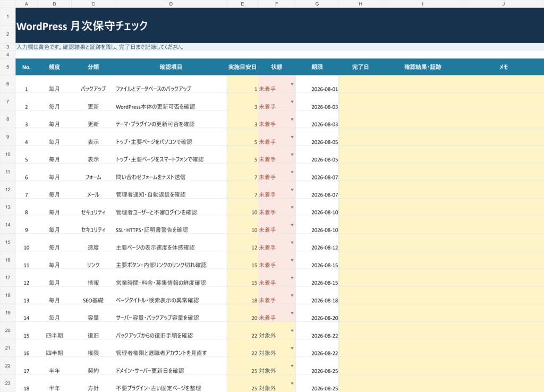This screenshot has height=392, width=544.
Task: Open status dropdown for 管理者ユーザーと不審ログインを確認 row
Action: click(292, 208)
